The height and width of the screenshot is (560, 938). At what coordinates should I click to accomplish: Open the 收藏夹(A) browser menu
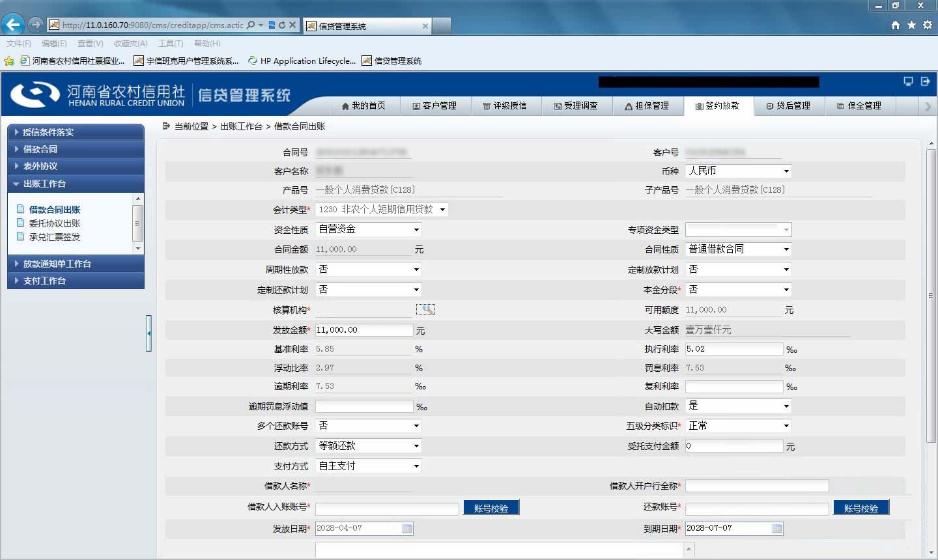131,44
